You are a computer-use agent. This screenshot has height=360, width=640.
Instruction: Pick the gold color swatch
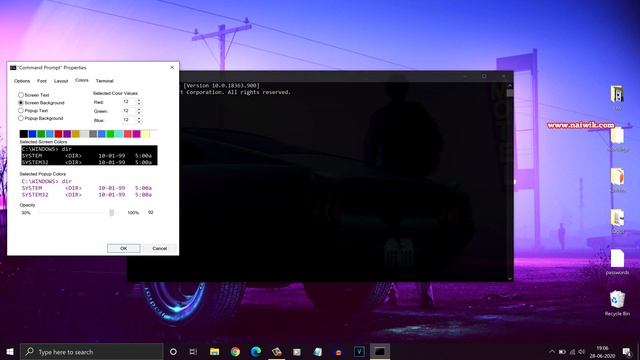76,134
